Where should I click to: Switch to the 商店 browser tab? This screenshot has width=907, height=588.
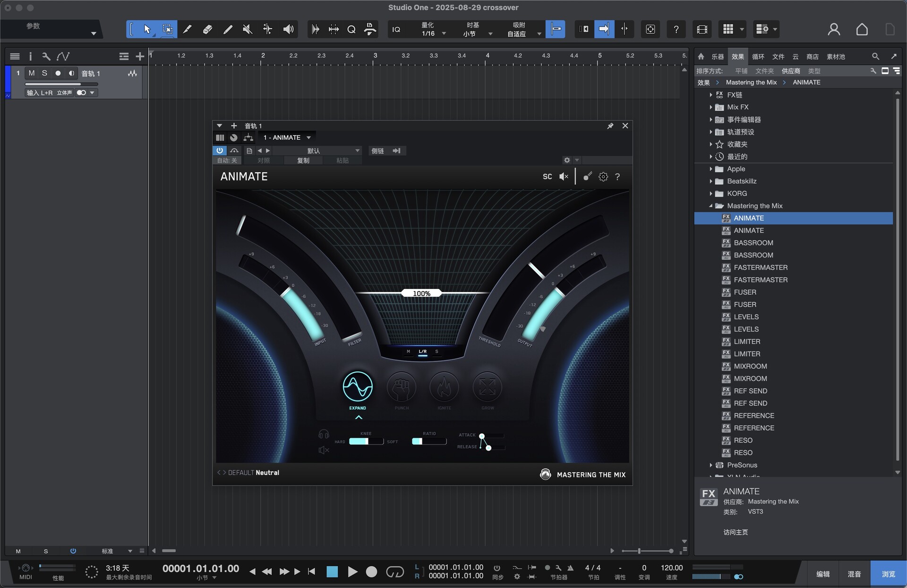[x=813, y=57]
